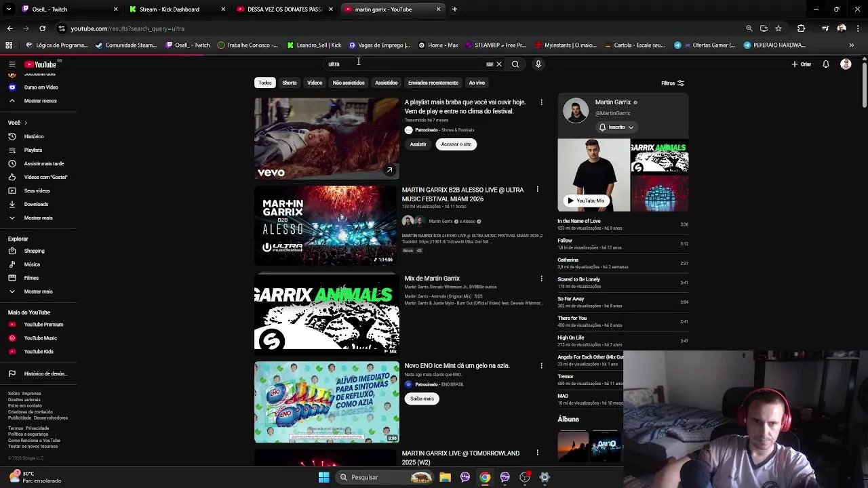The width and height of the screenshot is (868, 488).
Task: Open the Garrix B2B Alesso Ultra thumbnail
Action: (326, 226)
